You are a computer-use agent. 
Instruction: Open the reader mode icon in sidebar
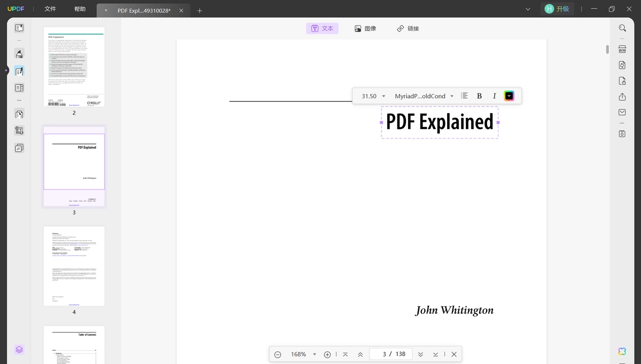[x=19, y=28]
